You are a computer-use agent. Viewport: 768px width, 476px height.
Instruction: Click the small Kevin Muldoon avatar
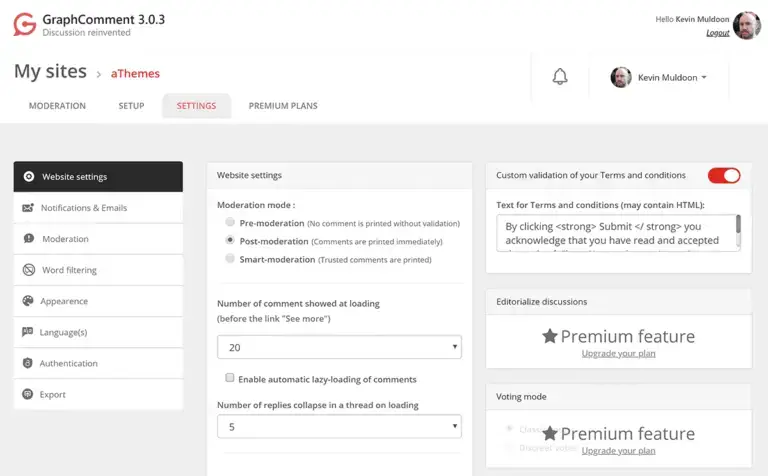pyautogui.click(x=621, y=77)
